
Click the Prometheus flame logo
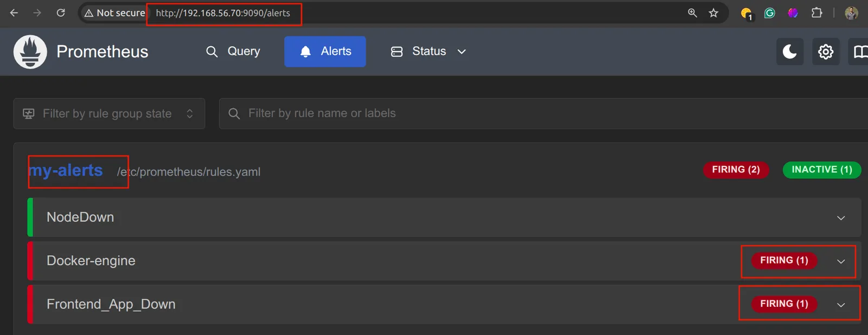tap(30, 51)
